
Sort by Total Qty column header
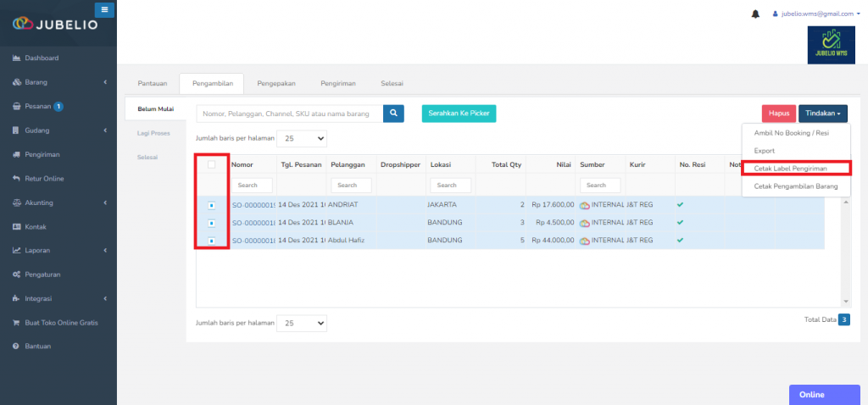coord(506,164)
